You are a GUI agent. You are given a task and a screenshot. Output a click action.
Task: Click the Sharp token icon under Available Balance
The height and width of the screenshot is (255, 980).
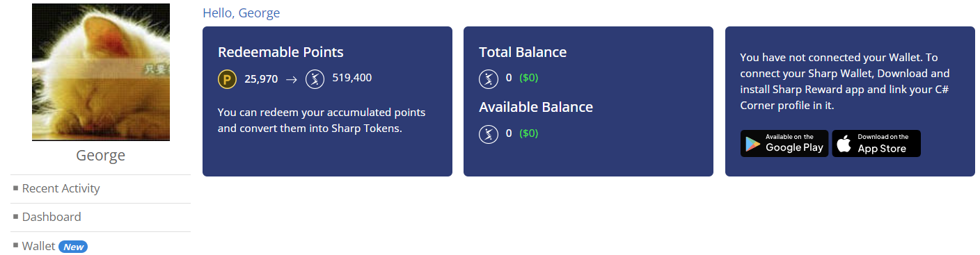[489, 133]
